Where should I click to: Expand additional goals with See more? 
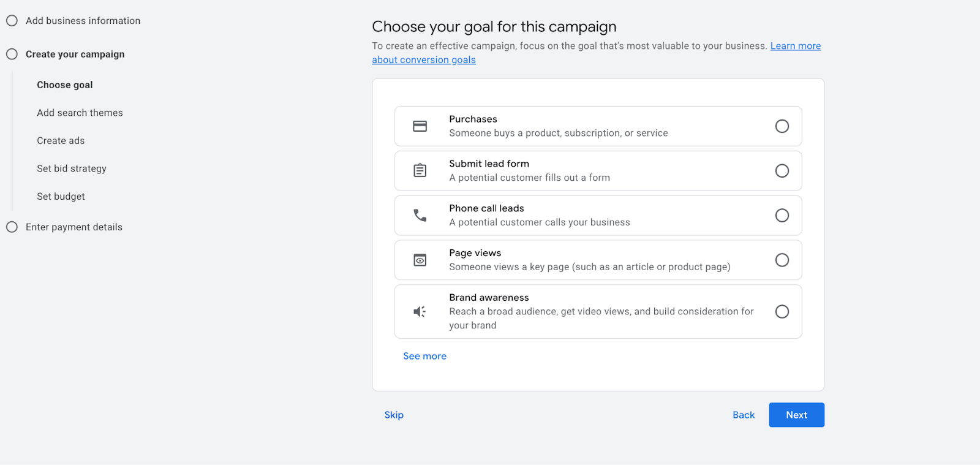pyautogui.click(x=424, y=356)
